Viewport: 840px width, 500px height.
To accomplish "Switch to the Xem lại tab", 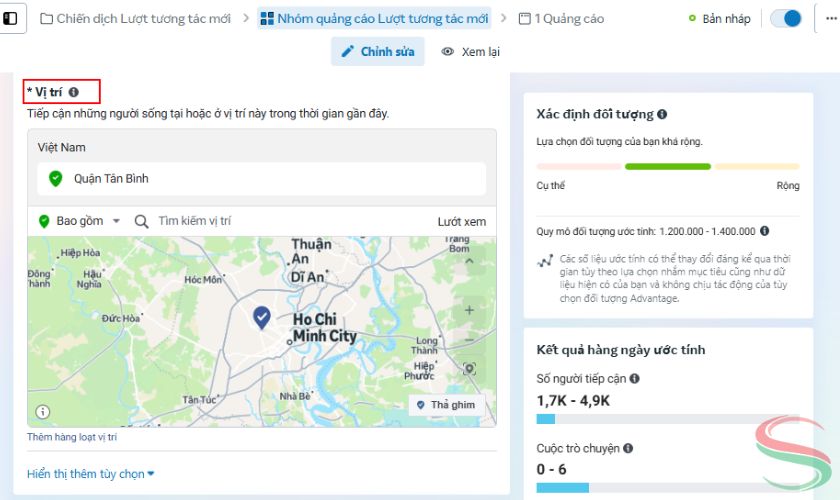I will pyautogui.click(x=471, y=52).
